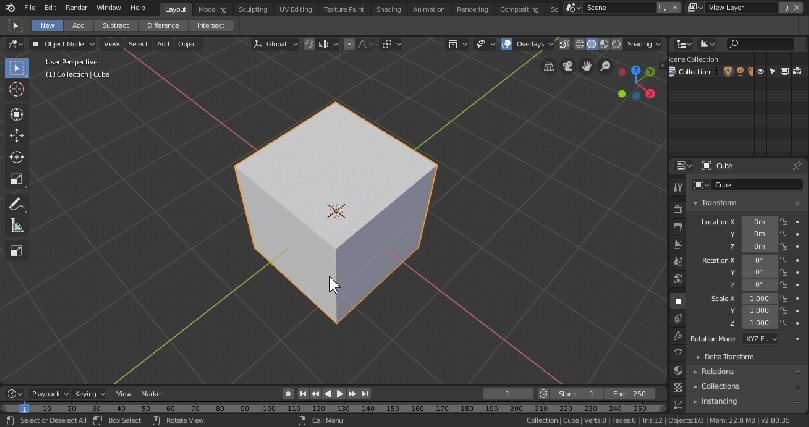Activate the Rotate tool

point(17,157)
